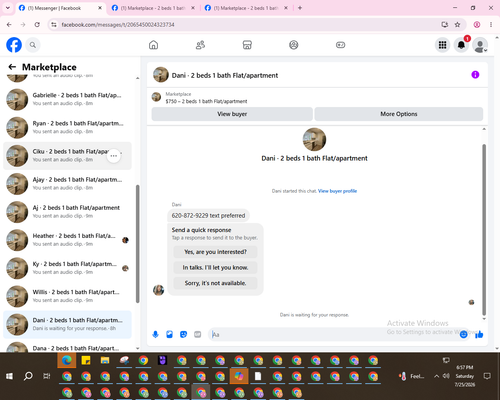Open the taskbar volume icon
Screen dimensions: 500x400
446,376
